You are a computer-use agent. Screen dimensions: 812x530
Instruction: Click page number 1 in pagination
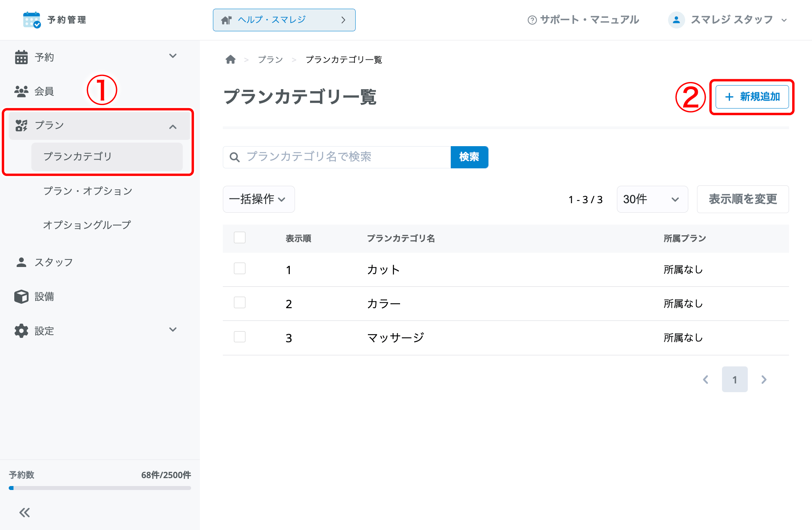[735, 379]
